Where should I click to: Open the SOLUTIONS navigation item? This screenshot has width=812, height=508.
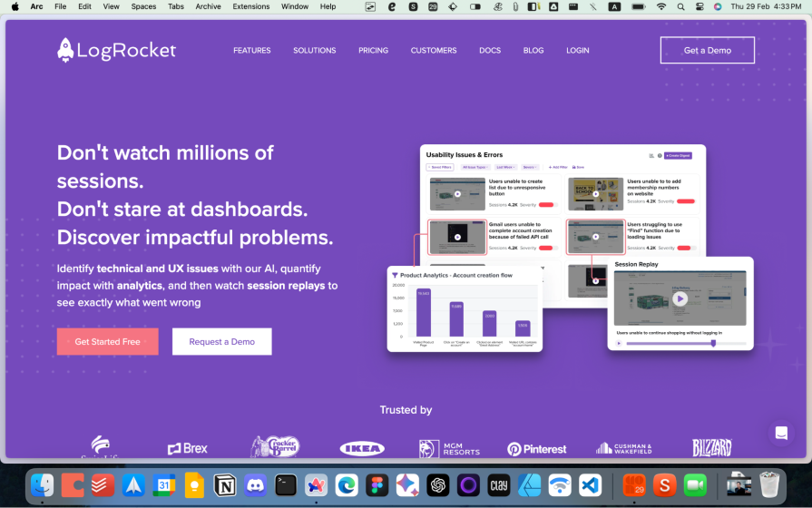click(x=314, y=51)
